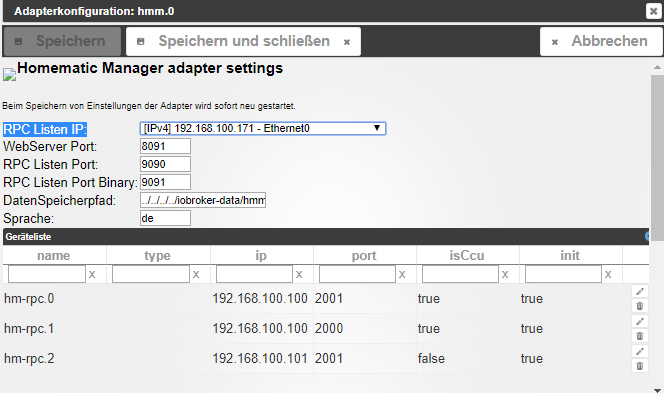Screen dimensions: 664x393
Task: Click the Geräteliste section header
Action: pos(326,237)
